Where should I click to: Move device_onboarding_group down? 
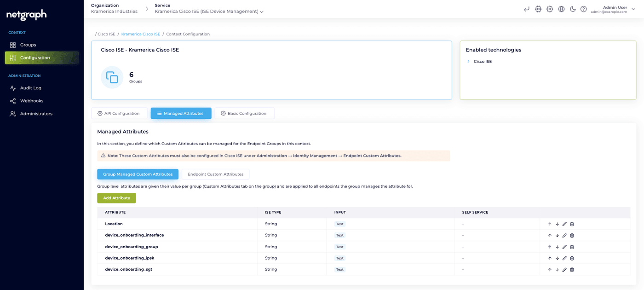pos(557,247)
